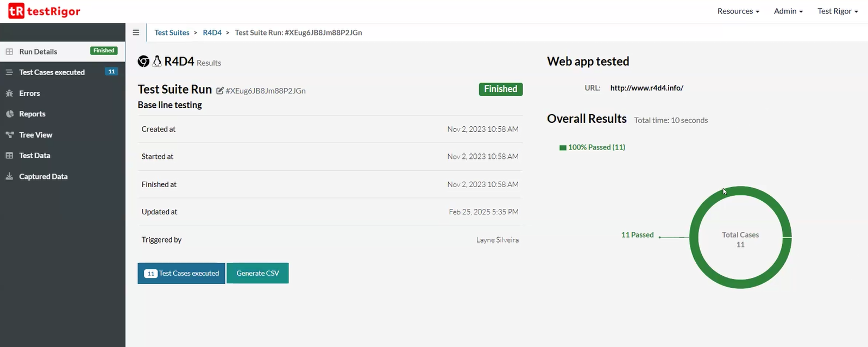This screenshot has width=868, height=347.
Task: Open Test Cases executed in sidebar
Action: point(62,72)
